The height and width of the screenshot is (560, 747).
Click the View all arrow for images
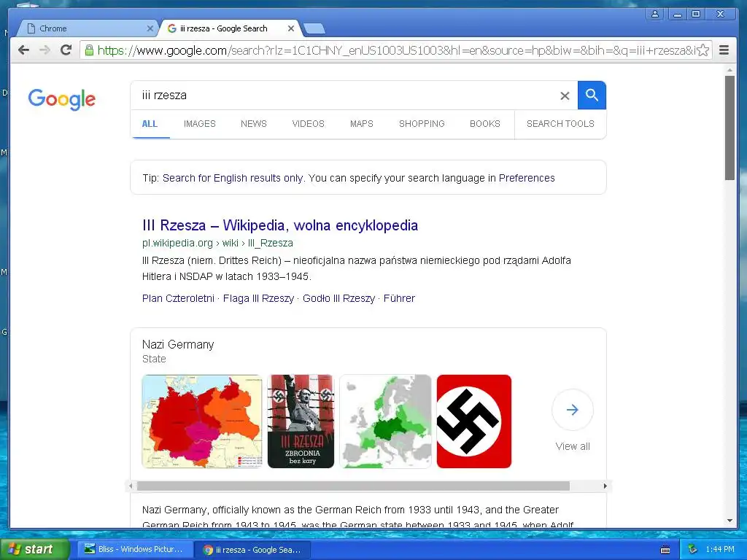tap(572, 410)
